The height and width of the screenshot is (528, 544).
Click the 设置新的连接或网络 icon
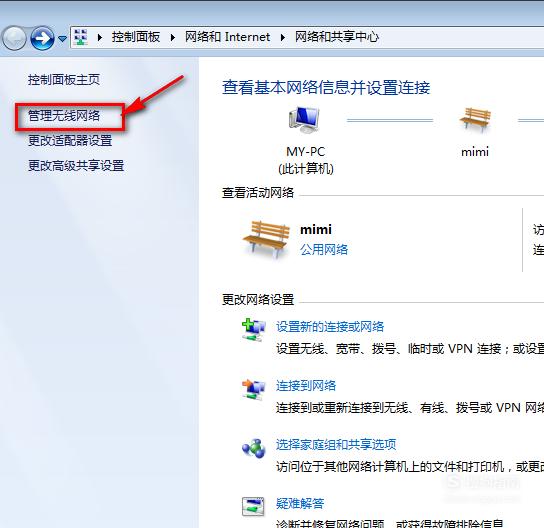click(254, 330)
